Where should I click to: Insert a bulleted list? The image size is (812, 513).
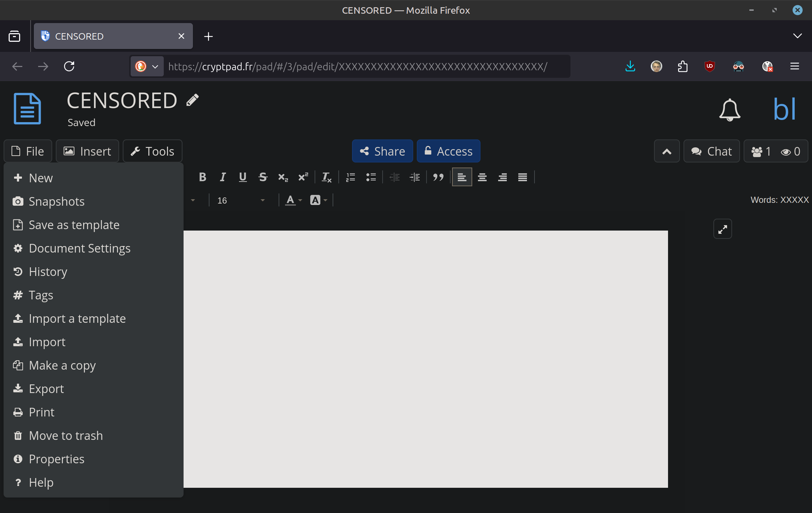[x=371, y=177]
